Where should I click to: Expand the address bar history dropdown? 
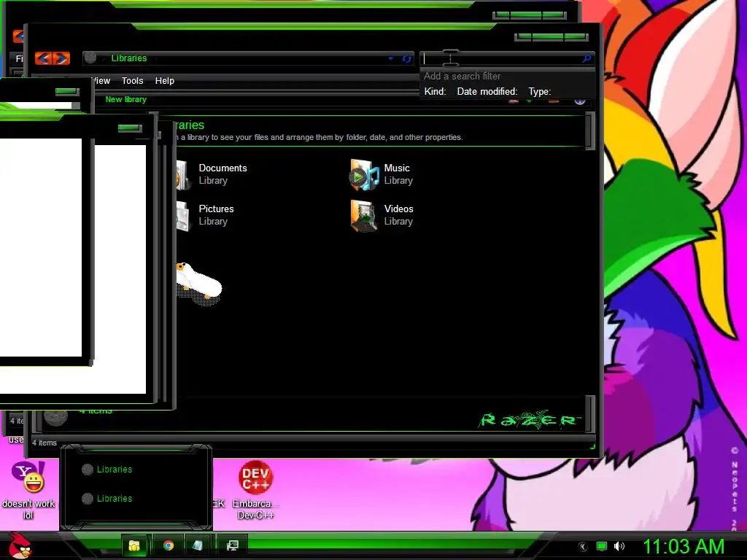tap(391, 58)
